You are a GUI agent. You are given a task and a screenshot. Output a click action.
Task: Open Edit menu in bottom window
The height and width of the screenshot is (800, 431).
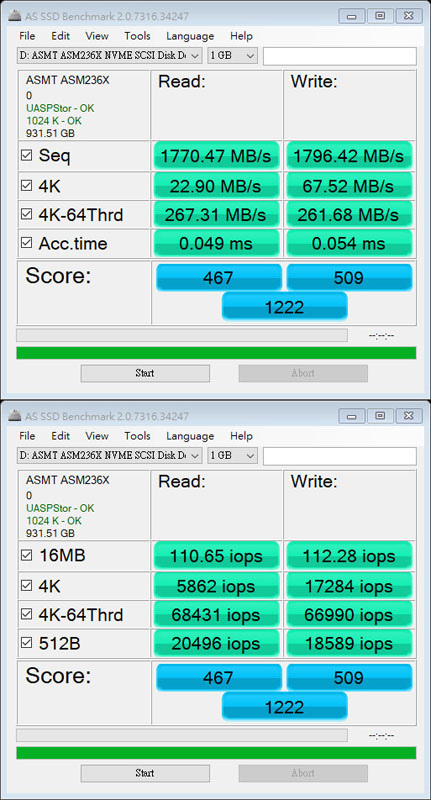point(60,436)
